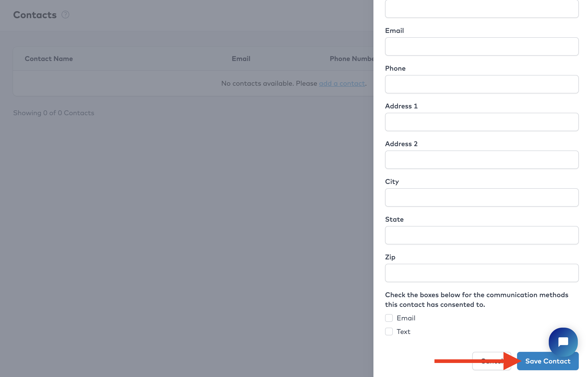Click the Contact Name column header

[49, 59]
